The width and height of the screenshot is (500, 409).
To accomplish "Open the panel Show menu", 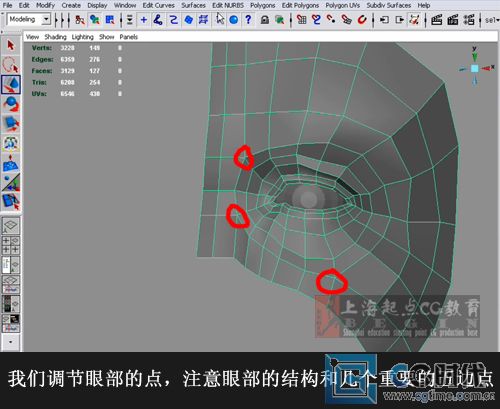I will coord(106,37).
